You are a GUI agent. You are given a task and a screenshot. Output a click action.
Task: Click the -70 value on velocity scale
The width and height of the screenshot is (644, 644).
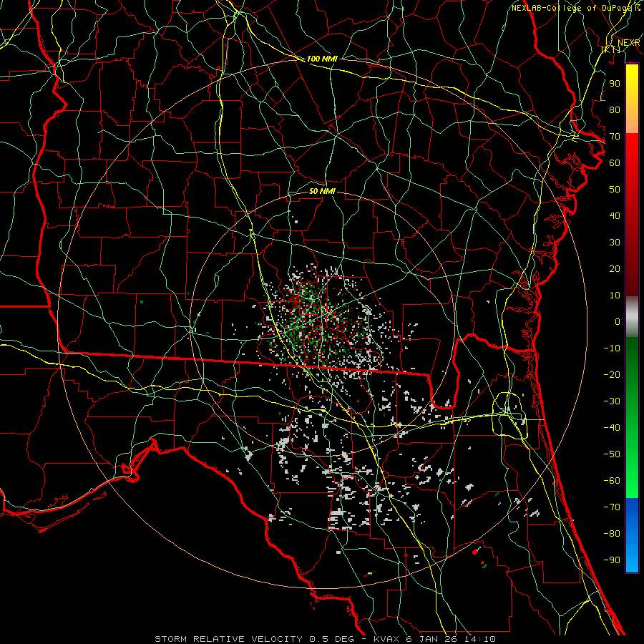tap(612, 507)
